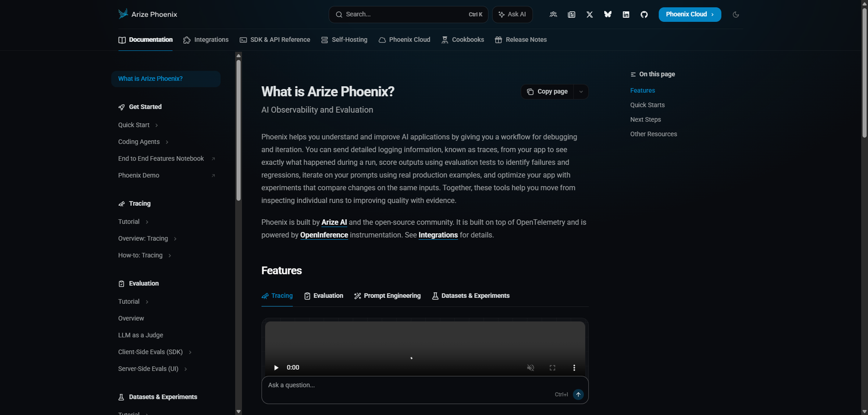Open the GitHub icon link in header
Image resolution: width=868 pixels, height=415 pixels.
click(644, 15)
